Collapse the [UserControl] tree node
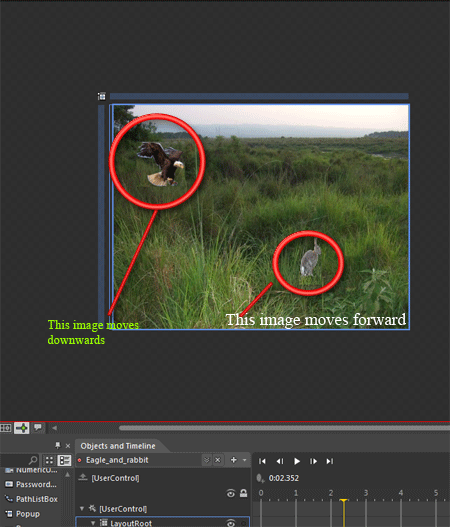The height and width of the screenshot is (527, 450). 82,509
